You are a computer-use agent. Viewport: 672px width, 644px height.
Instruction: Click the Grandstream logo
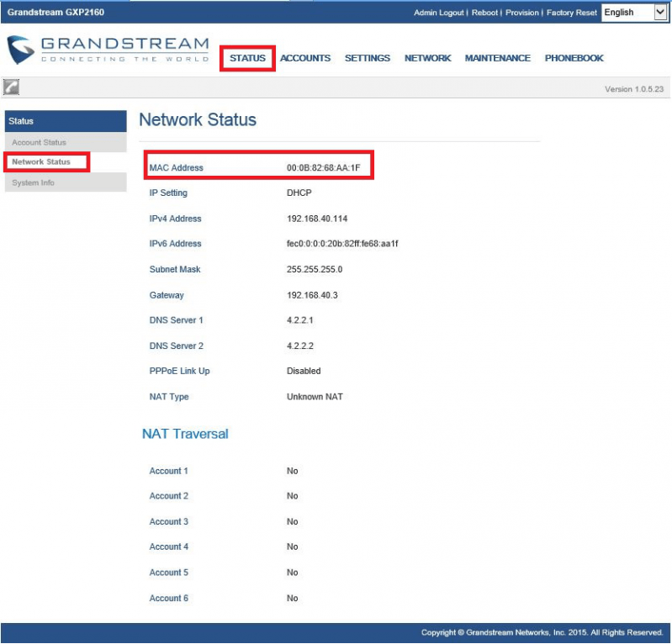(x=108, y=50)
